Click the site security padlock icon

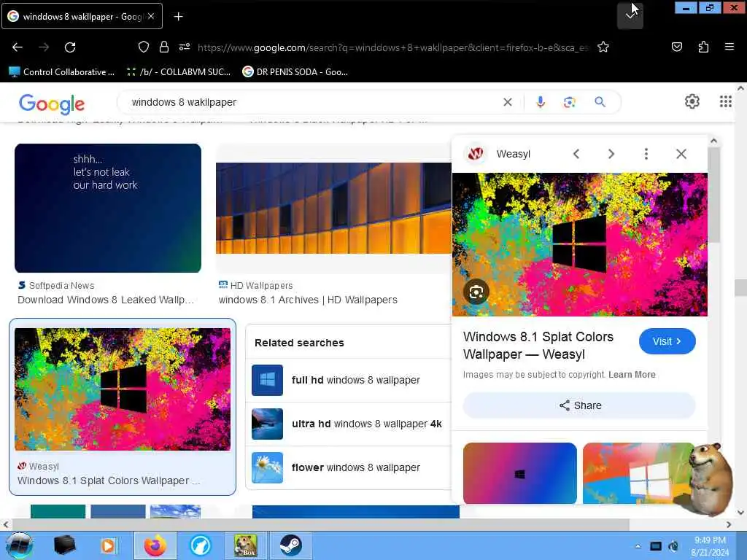pyautogui.click(x=164, y=47)
